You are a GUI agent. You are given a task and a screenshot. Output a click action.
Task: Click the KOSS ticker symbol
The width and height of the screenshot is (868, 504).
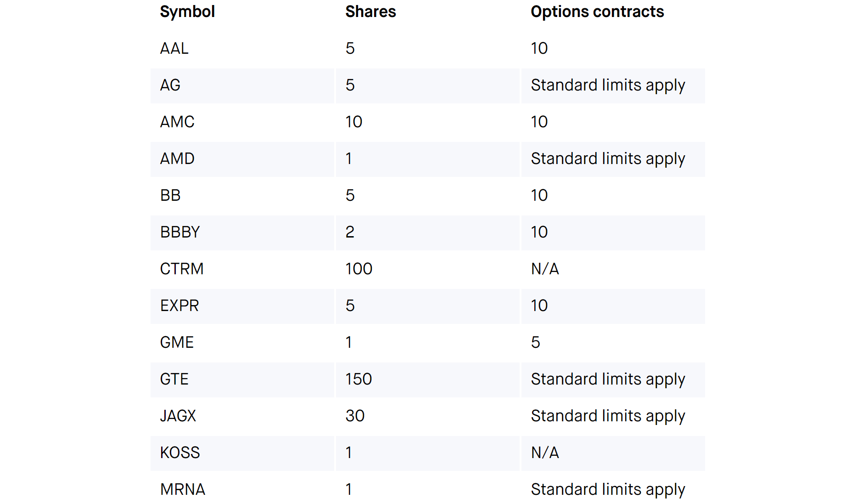pos(180,453)
